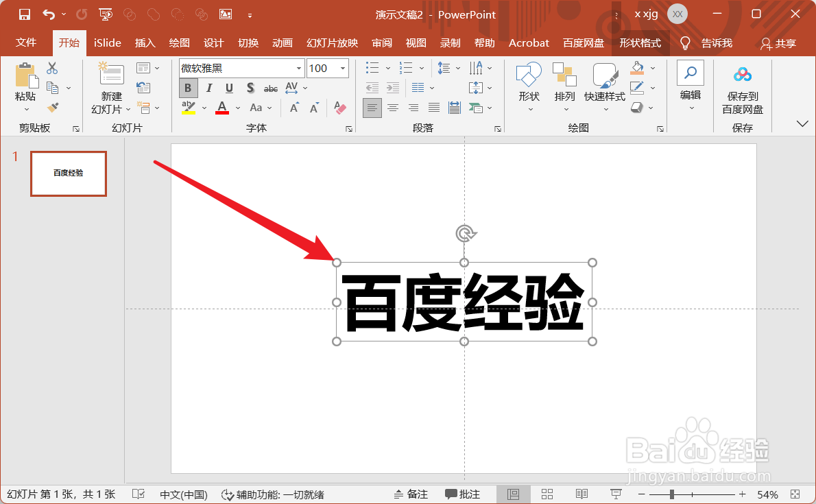
Task: Click the 中文(中国) language indicator
Action: click(x=184, y=494)
